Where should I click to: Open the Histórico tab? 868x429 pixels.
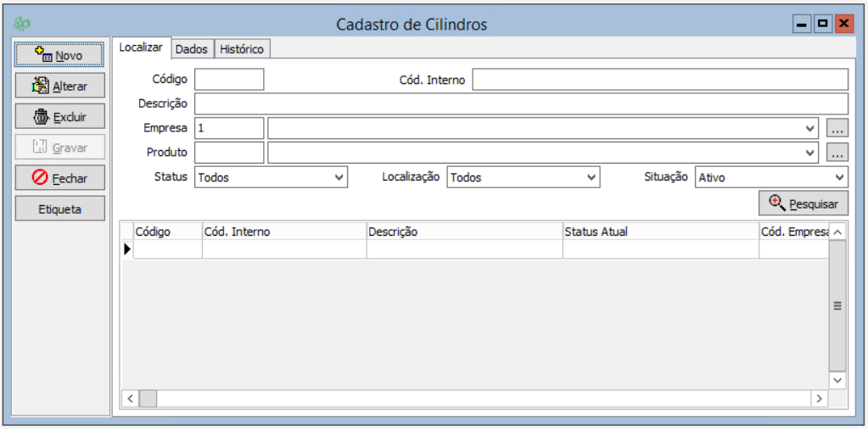pyautogui.click(x=242, y=49)
